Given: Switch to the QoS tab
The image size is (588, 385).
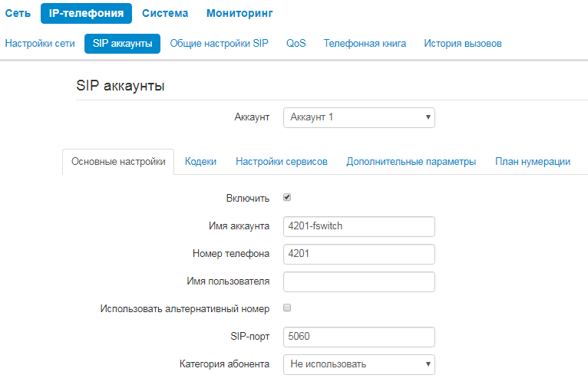Looking at the screenshot, I should point(296,44).
